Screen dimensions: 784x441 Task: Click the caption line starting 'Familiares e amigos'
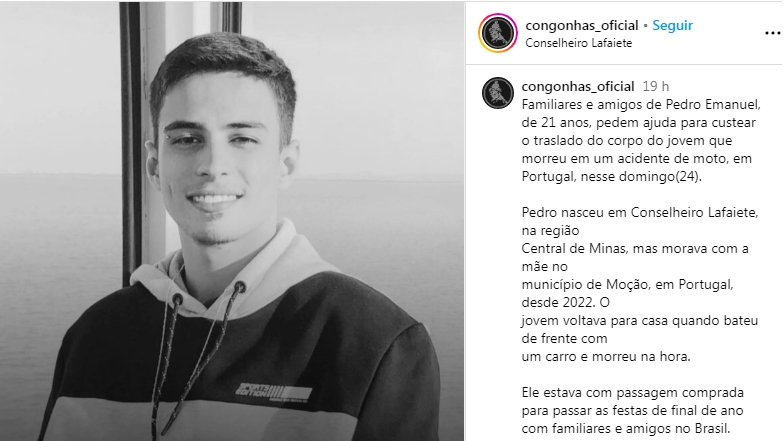[x=641, y=104]
